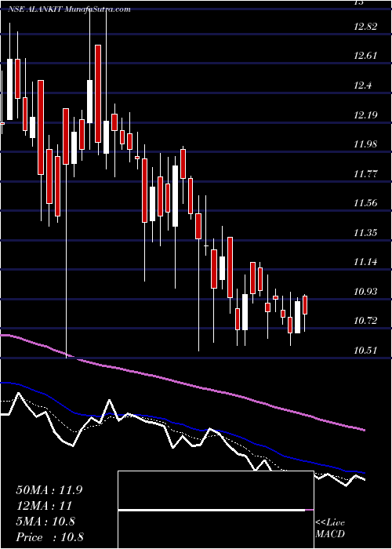Click the 10.93 price axis label
Screen dimensions: 392x549
coord(365,291)
